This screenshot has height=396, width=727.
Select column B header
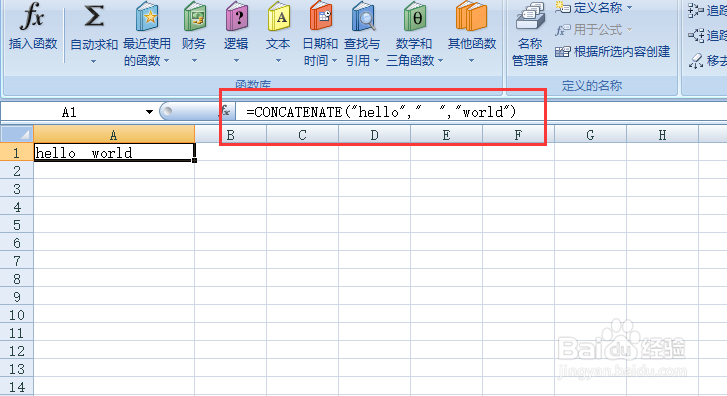click(230, 134)
